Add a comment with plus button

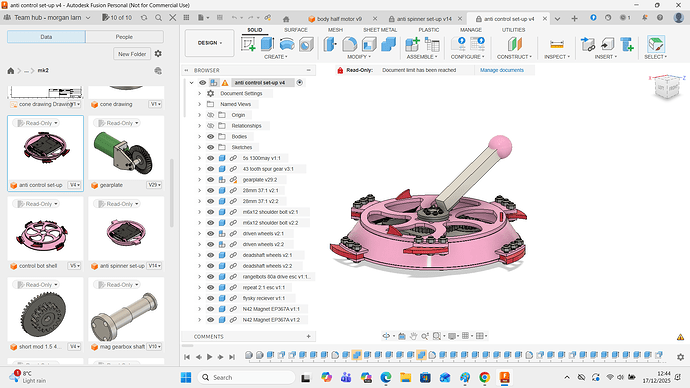tap(308, 337)
